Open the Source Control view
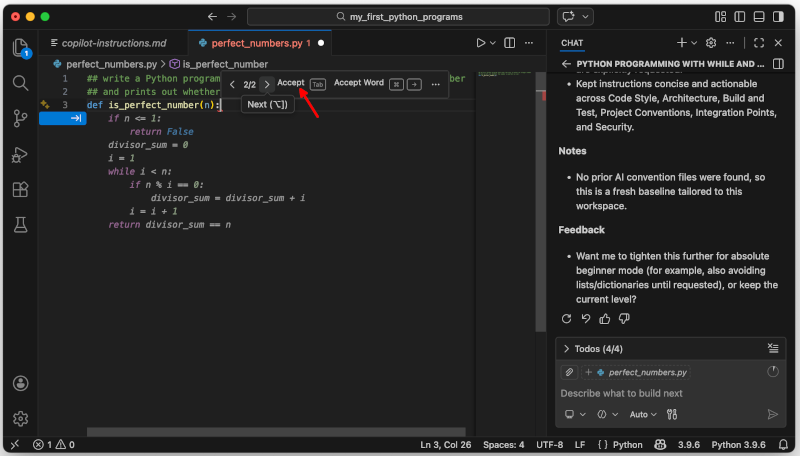Image resolution: width=800 pixels, height=456 pixels. tap(20, 118)
